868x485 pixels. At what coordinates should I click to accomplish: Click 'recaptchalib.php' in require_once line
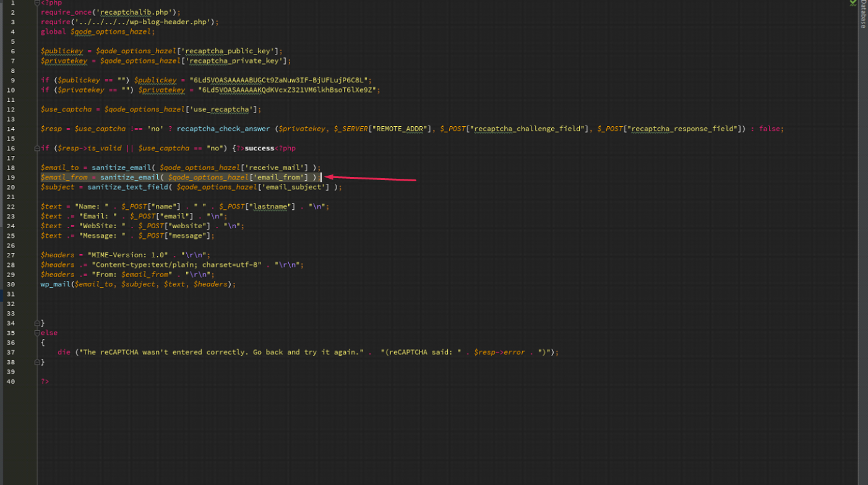click(x=137, y=12)
